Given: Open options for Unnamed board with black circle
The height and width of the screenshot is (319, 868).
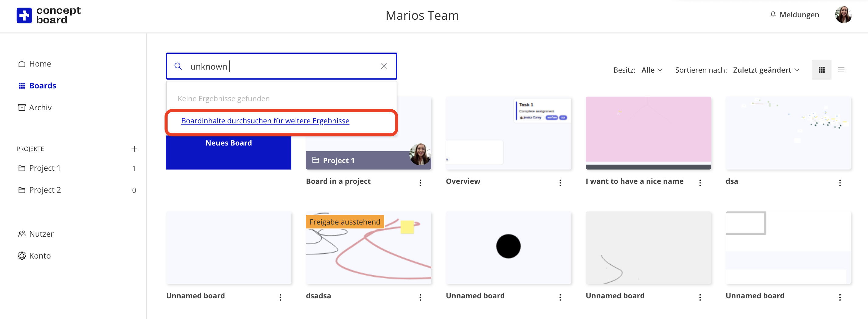Looking at the screenshot, I should pyautogui.click(x=560, y=297).
